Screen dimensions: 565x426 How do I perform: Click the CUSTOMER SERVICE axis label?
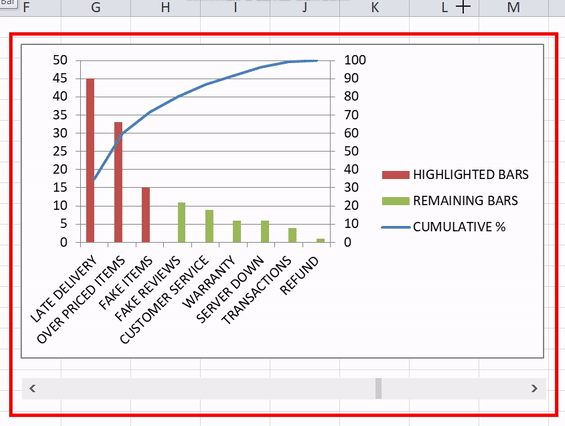click(164, 299)
